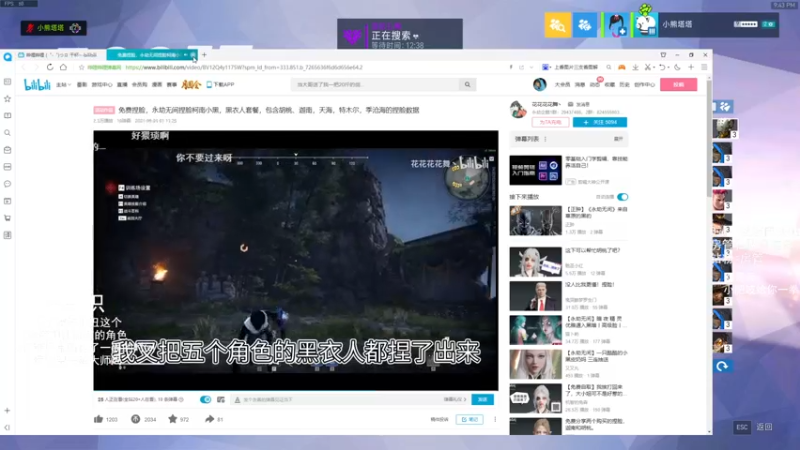Open the 弹幕列表 three-dot menu
The width and height of the screenshot is (800, 450).
click(545, 139)
